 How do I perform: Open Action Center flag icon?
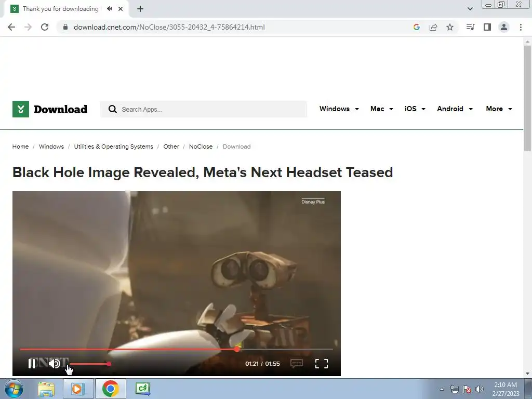pos(467,389)
